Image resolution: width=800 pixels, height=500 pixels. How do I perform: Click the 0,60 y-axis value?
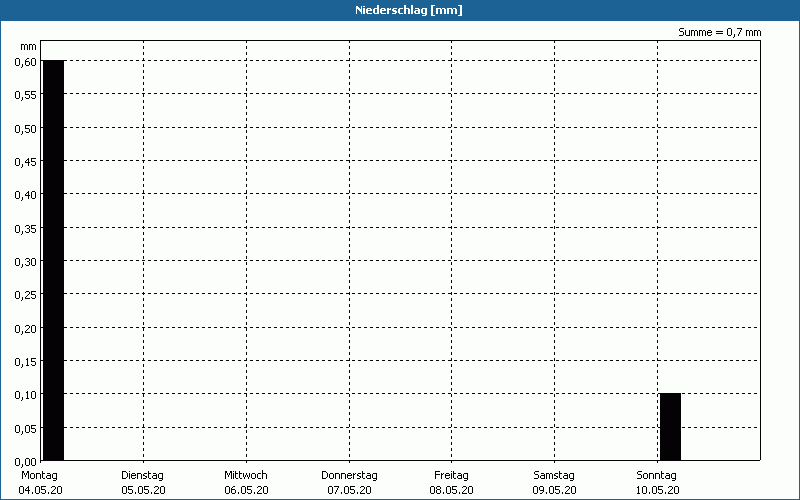[26, 62]
